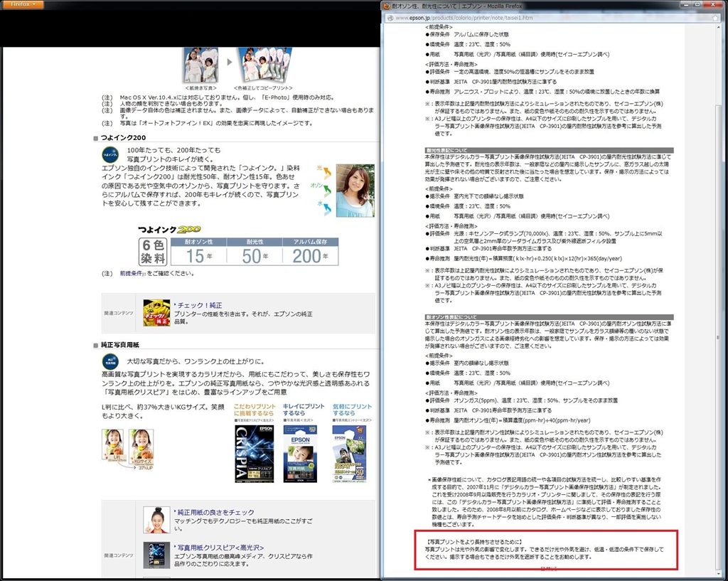The image size is (728, 581).
Task: Open the orange Firefox menu button
Action: pyautogui.click(x=22, y=4)
